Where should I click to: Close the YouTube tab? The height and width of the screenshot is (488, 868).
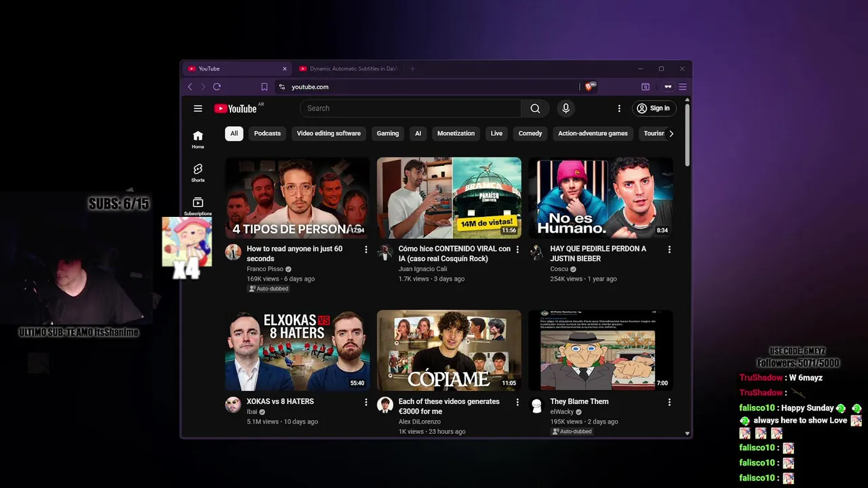pyautogui.click(x=285, y=68)
